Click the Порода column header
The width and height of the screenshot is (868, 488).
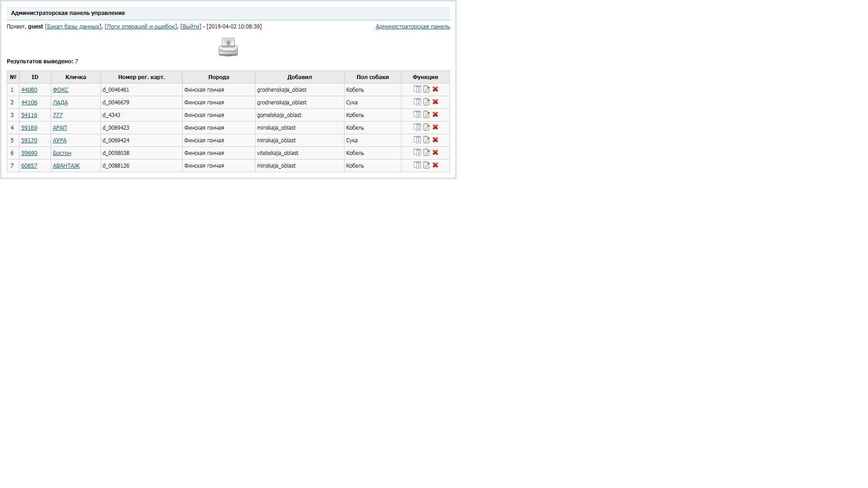[218, 77]
